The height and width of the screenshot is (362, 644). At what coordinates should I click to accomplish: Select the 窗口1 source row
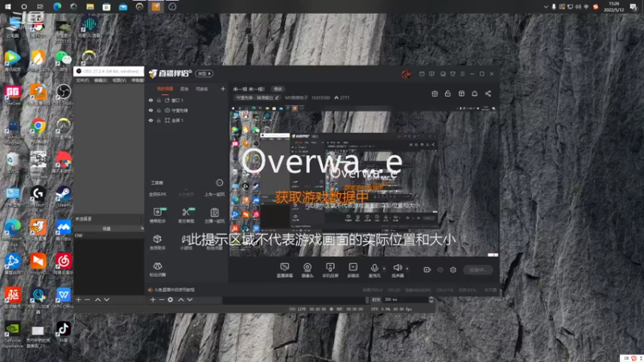tap(186, 100)
